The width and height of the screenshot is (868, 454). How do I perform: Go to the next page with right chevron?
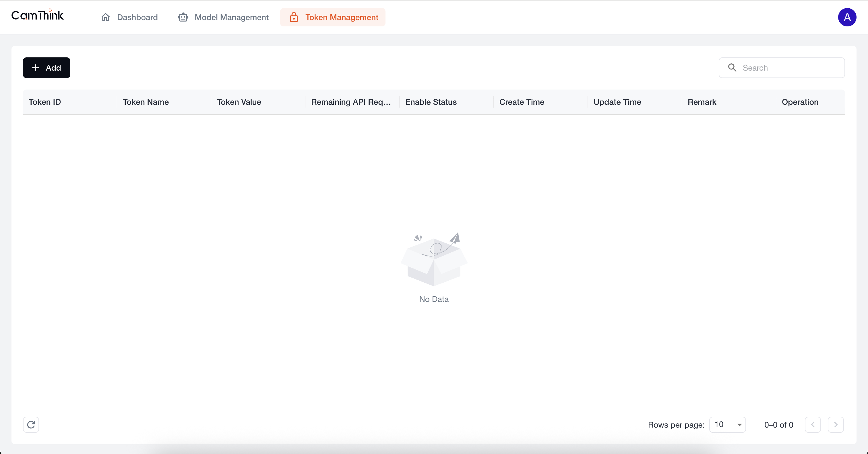[836, 425]
